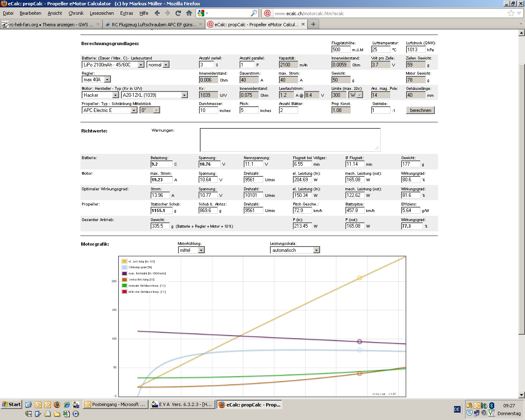
Task: Open the Extras menu
Action: tap(127, 13)
